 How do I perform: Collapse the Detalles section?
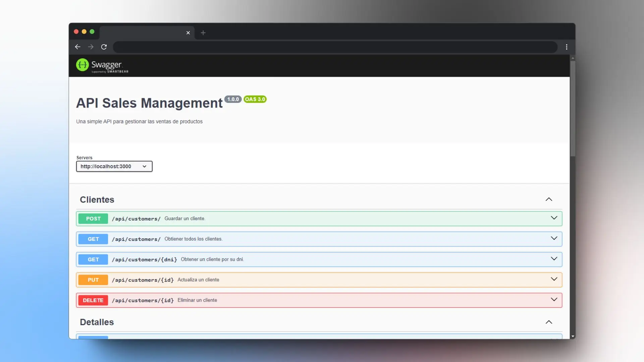click(549, 322)
